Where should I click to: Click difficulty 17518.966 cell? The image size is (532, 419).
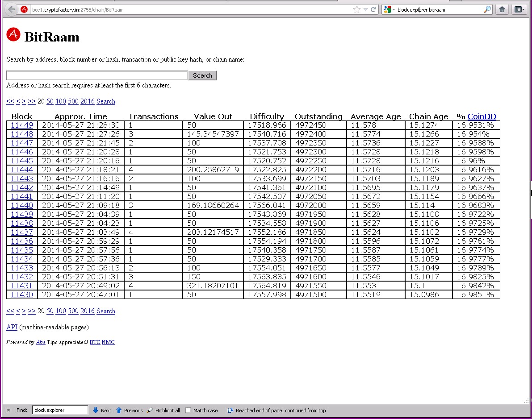[x=267, y=125]
